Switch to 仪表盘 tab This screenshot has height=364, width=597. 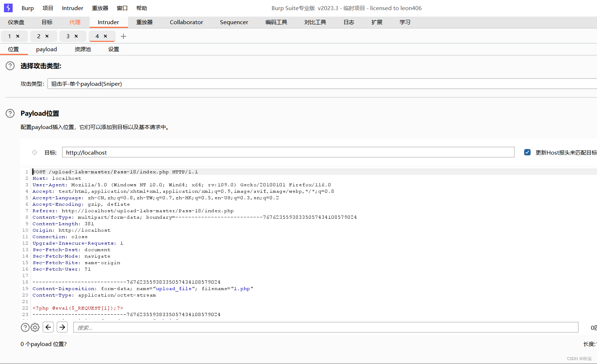(16, 22)
